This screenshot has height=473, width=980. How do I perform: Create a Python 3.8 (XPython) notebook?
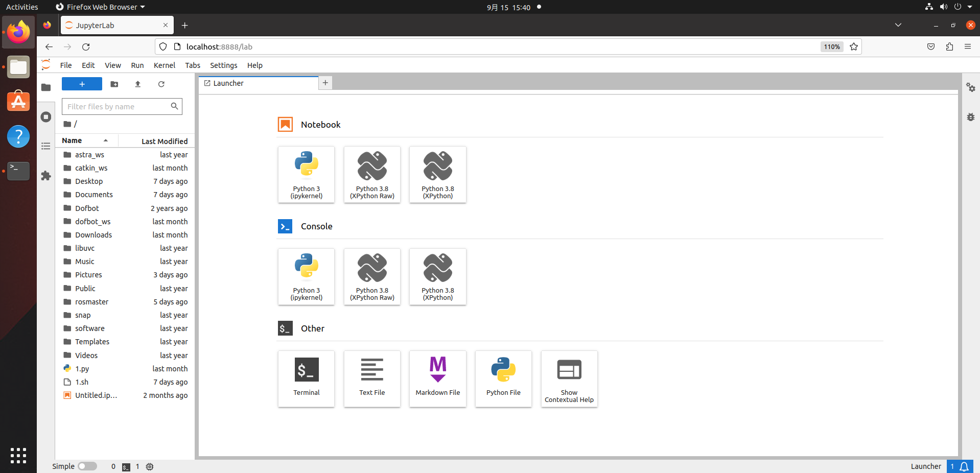438,175
